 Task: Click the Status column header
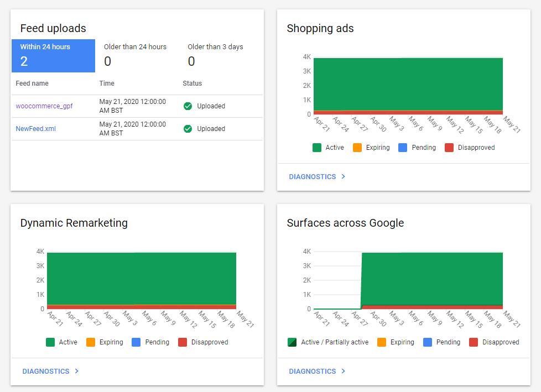tap(192, 83)
